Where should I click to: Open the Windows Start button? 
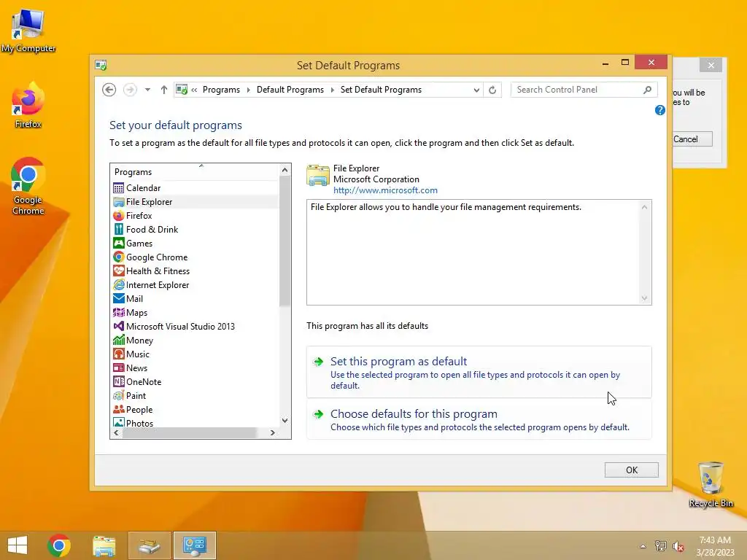click(x=18, y=545)
